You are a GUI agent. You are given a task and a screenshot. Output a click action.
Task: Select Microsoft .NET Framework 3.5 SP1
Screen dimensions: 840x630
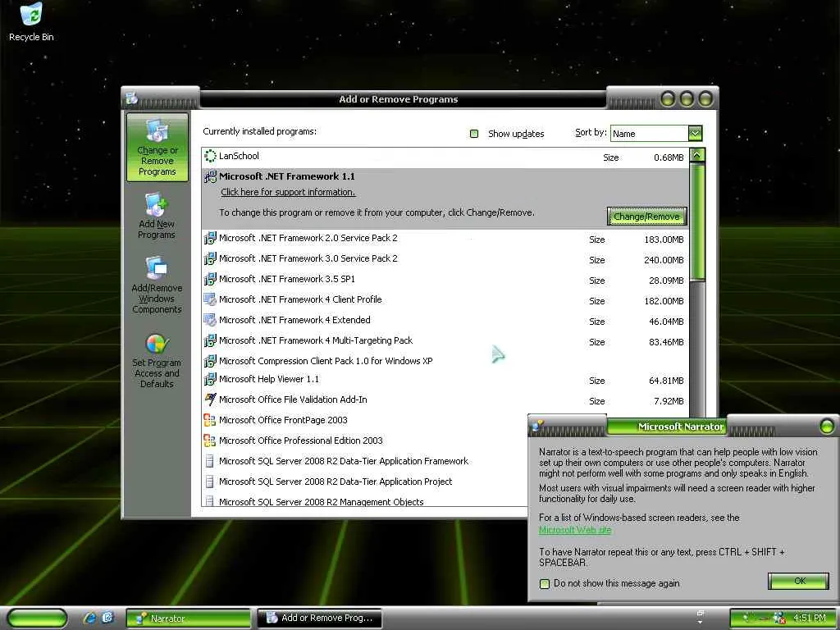[445, 279]
